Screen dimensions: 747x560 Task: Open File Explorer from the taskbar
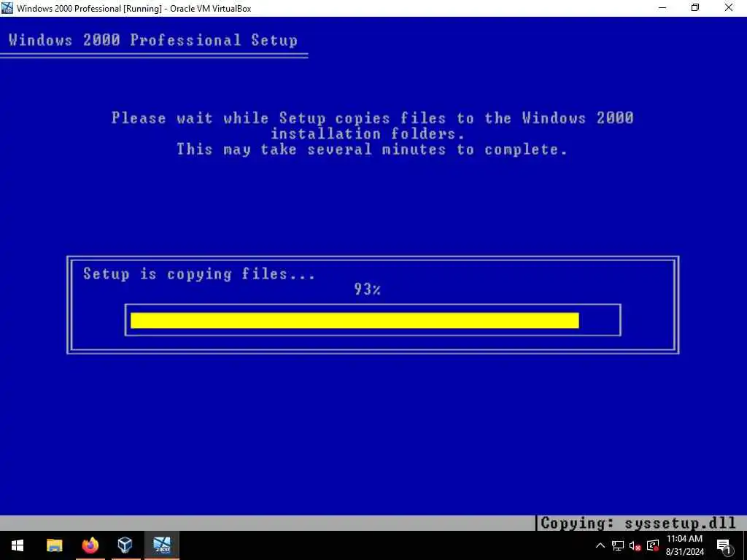(54, 545)
